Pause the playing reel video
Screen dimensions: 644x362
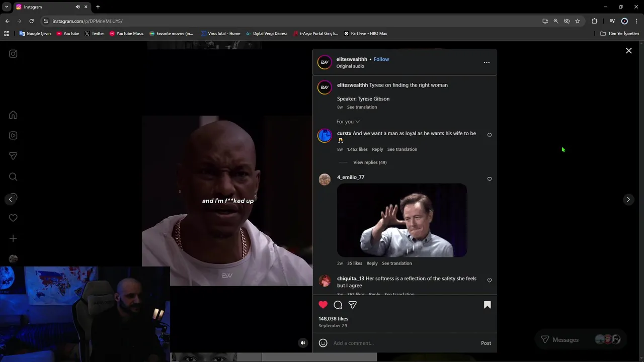[x=227, y=201]
